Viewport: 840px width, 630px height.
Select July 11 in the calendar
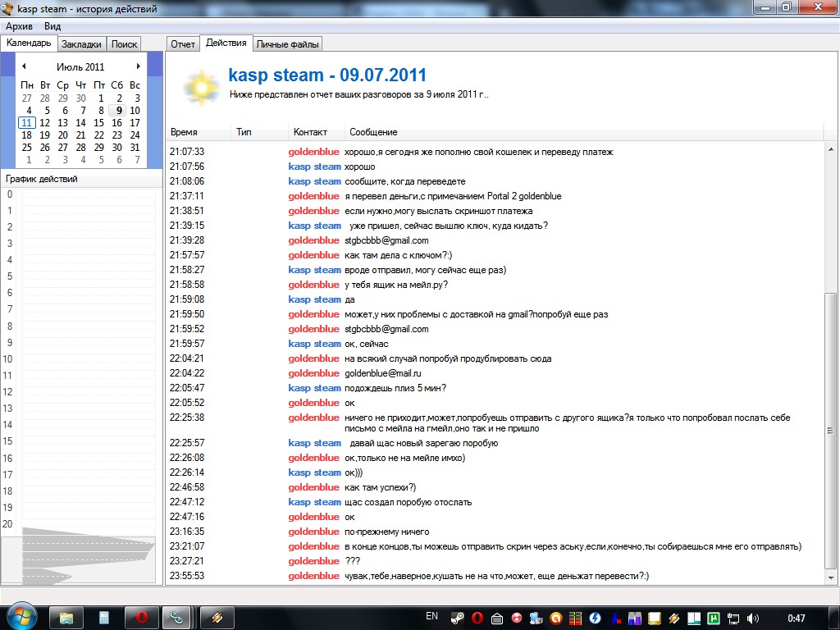point(27,123)
